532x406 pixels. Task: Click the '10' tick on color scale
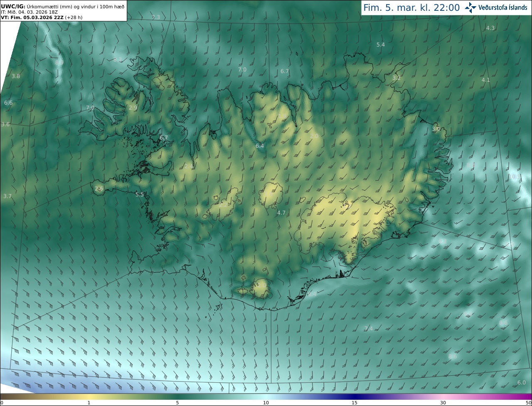click(x=266, y=403)
